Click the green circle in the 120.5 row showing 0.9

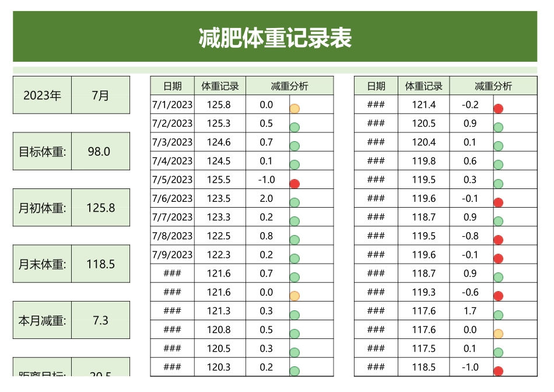pos(499,127)
